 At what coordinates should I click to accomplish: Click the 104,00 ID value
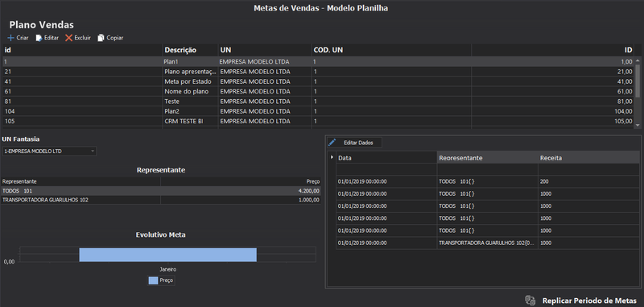(x=624, y=111)
